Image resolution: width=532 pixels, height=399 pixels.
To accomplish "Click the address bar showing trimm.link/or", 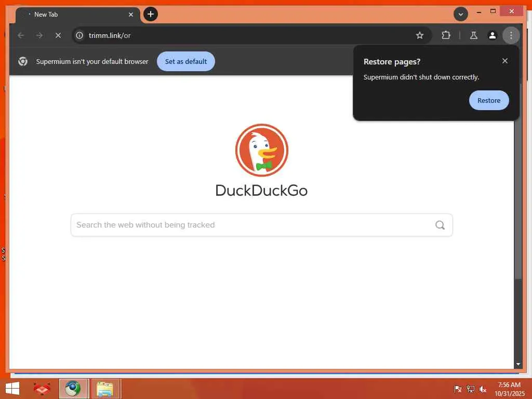I will [x=251, y=35].
